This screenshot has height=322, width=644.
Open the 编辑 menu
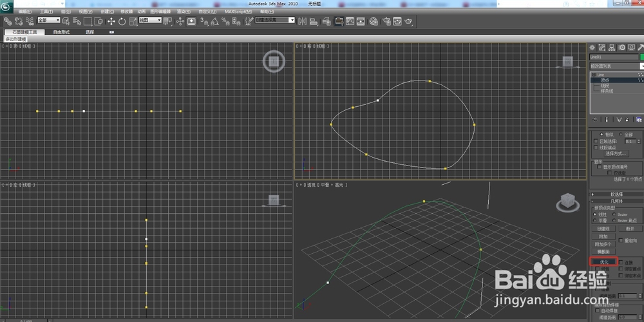click(24, 12)
